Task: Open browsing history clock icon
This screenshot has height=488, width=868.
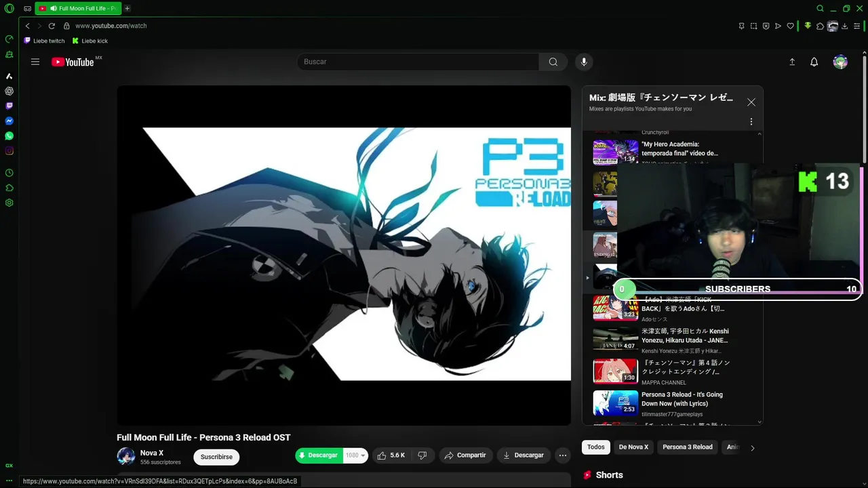Action: 9,173
